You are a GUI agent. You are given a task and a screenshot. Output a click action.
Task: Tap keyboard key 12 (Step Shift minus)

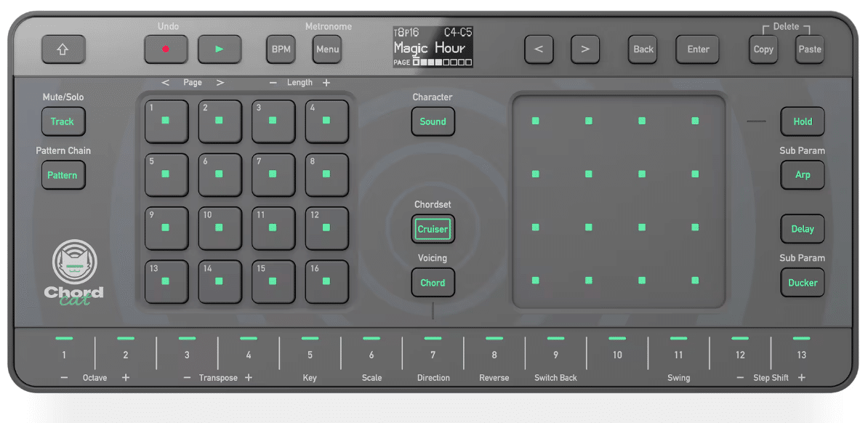740,355
